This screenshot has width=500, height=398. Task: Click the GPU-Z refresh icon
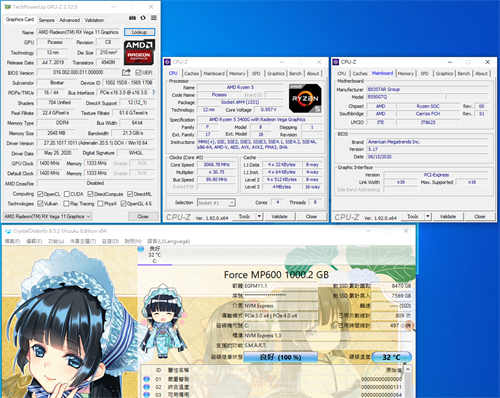point(143,18)
